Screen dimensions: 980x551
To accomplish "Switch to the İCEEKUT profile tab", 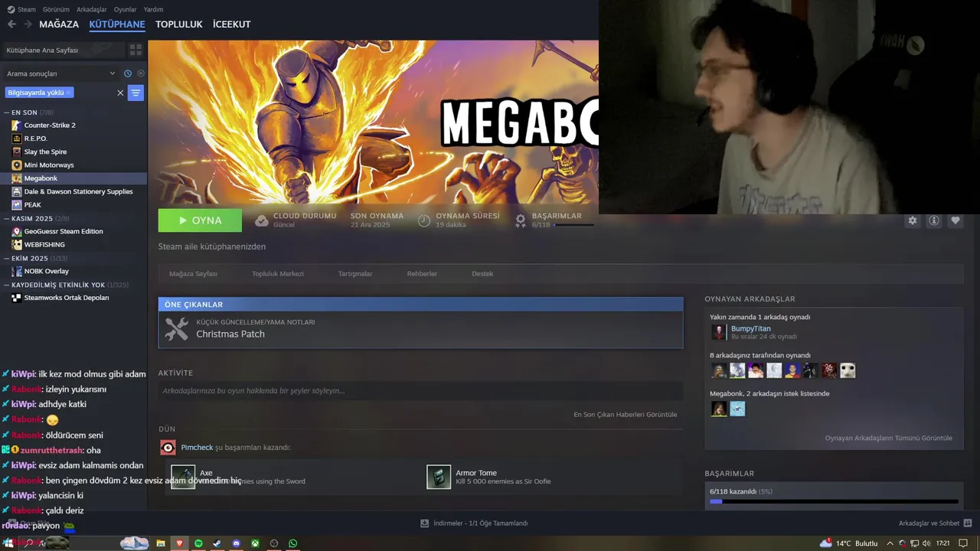I will 232,24.
